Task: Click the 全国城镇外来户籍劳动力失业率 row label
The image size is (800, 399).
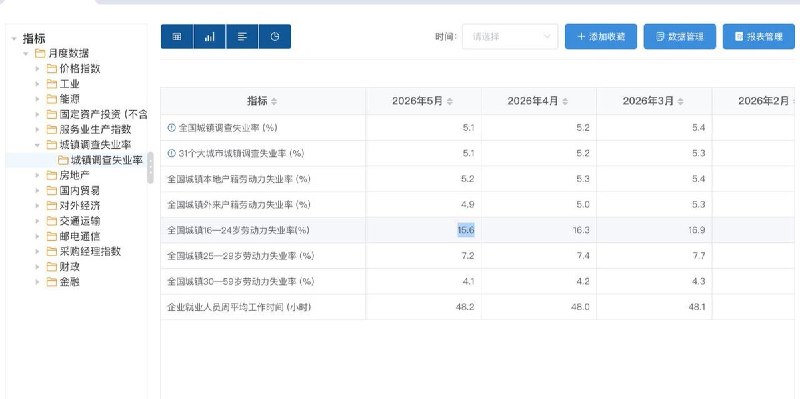Action: [239, 205]
